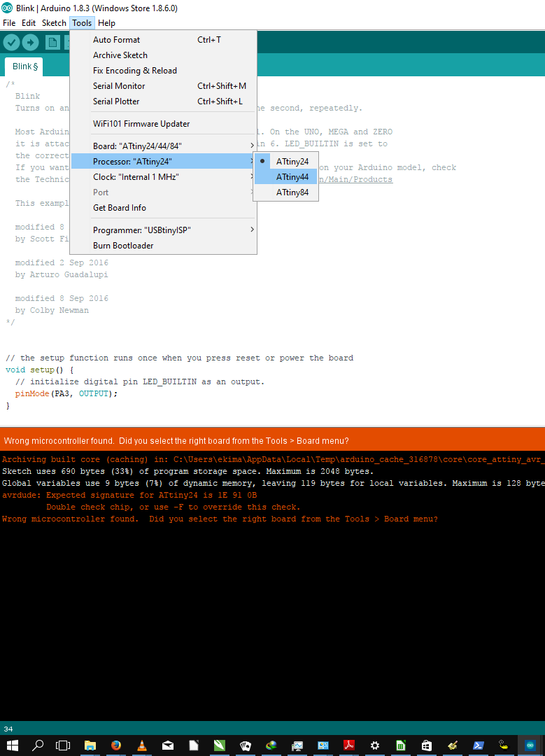
Task: Click "by Arturo Guadalupi" comment line
Action: tap(62, 274)
